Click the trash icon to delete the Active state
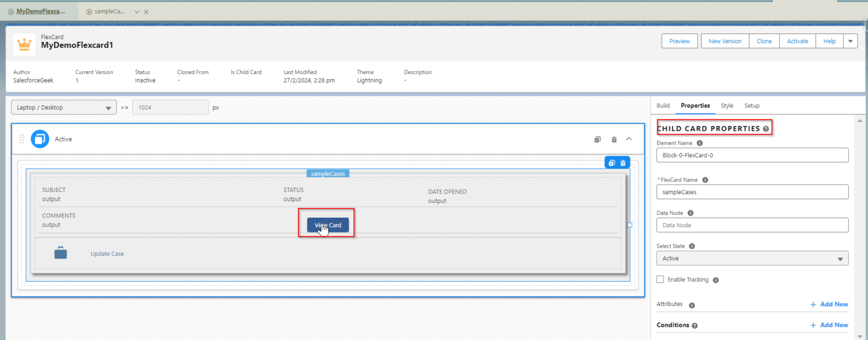 pos(613,139)
